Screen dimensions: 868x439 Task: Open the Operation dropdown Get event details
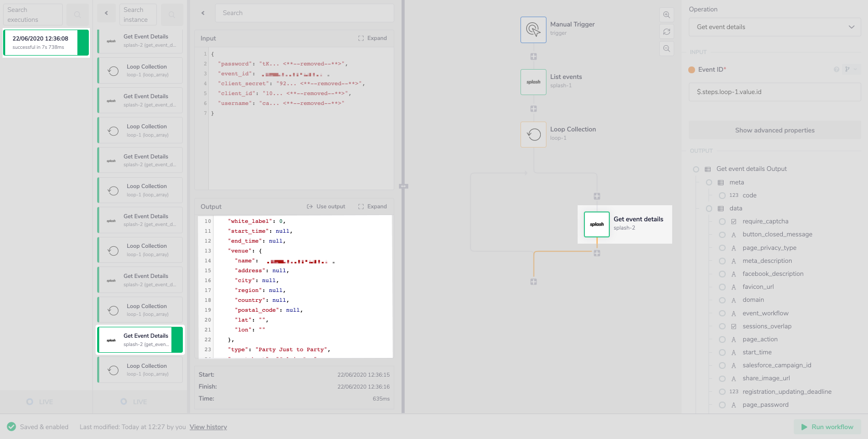(774, 27)
